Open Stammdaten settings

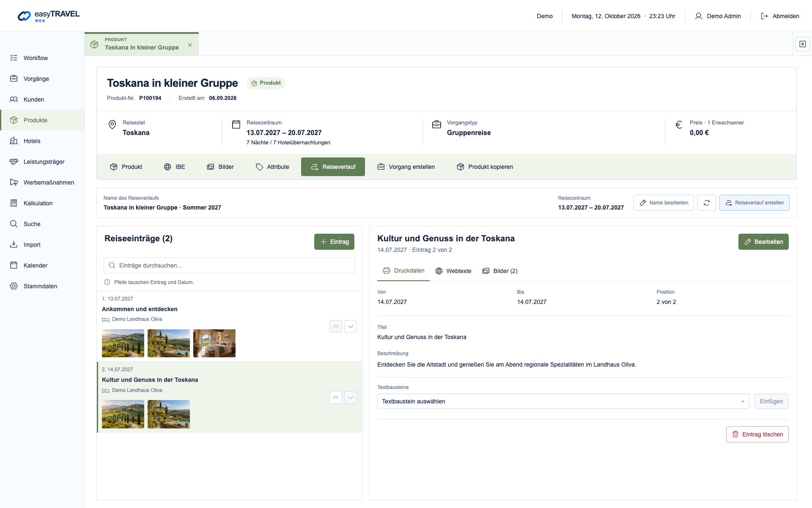click(42, 286)
